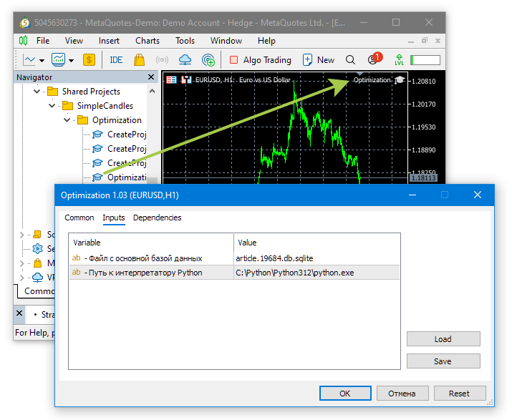Select the Market bag icon in Navigator tree
This screenshot has height=420, width=512.
pos(37,263)
